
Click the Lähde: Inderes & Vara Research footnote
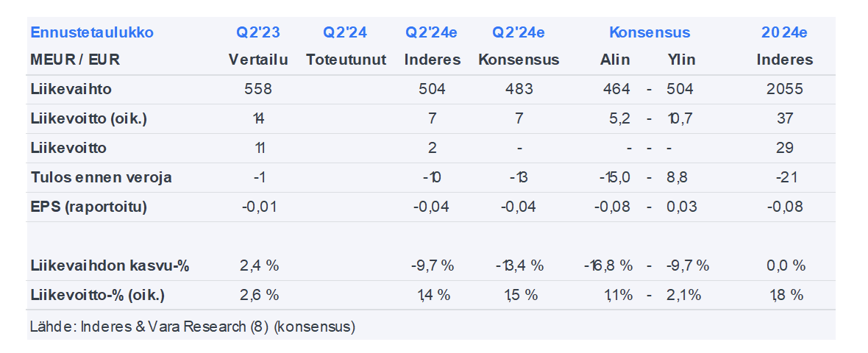click(193, 326)
